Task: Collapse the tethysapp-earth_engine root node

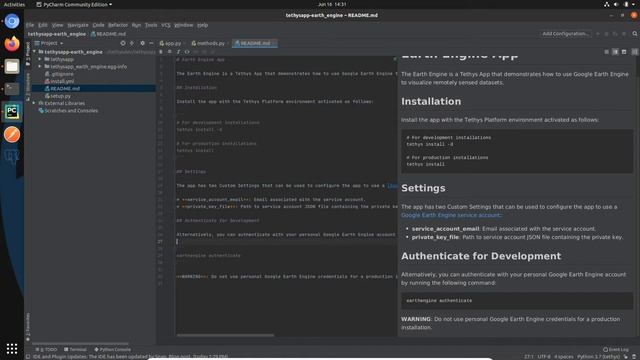Action: pos(34,52)
